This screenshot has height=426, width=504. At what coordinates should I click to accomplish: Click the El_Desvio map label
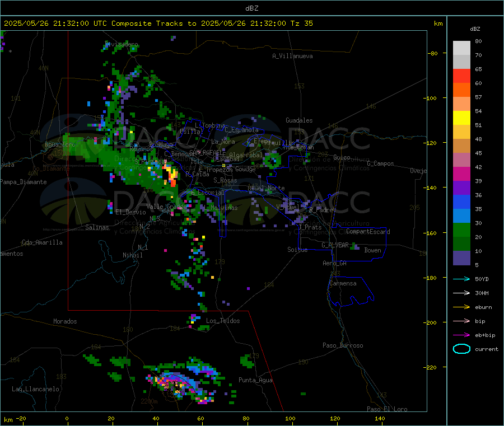pos(130,212)
